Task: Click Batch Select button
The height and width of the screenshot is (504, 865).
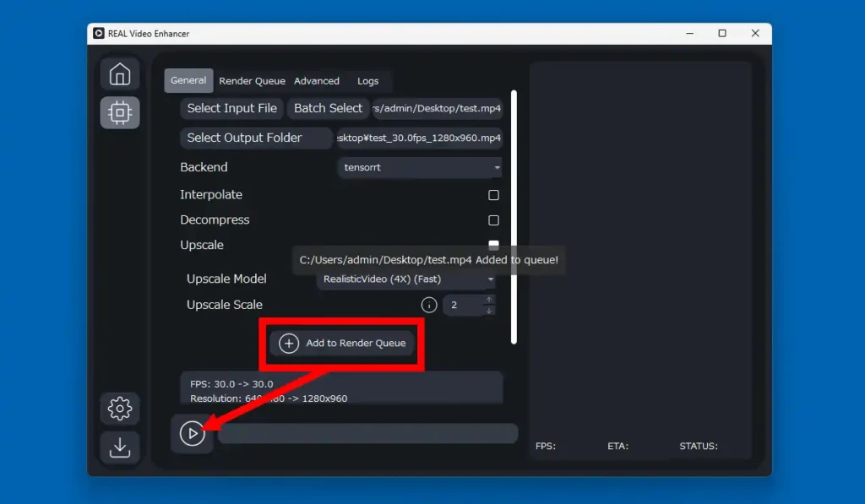Action: point(328,108)
